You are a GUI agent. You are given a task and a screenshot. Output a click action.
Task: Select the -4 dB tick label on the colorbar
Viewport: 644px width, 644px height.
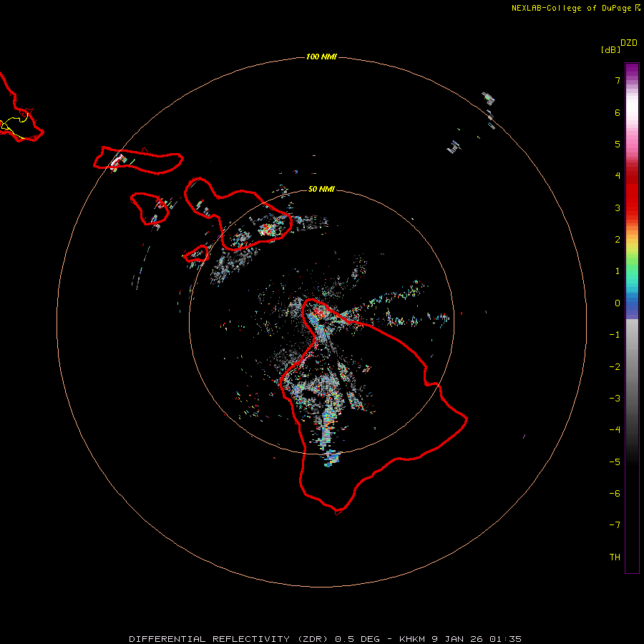(615, 430)
